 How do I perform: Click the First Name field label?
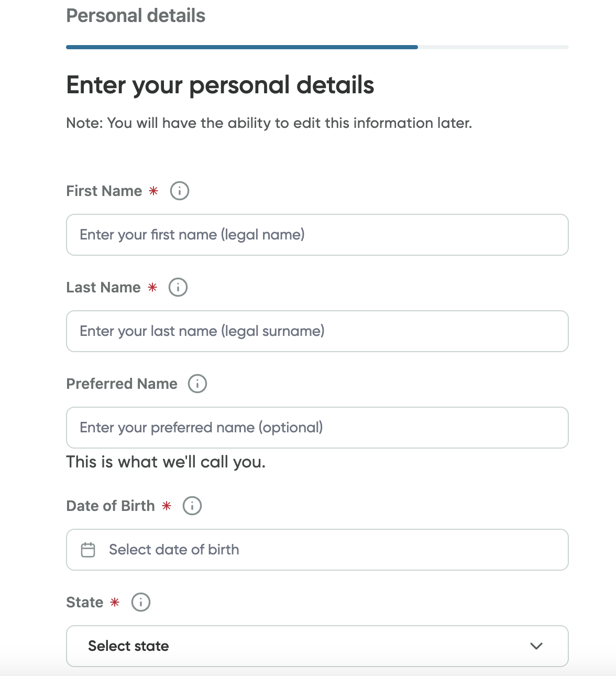(x=104, y=191)
